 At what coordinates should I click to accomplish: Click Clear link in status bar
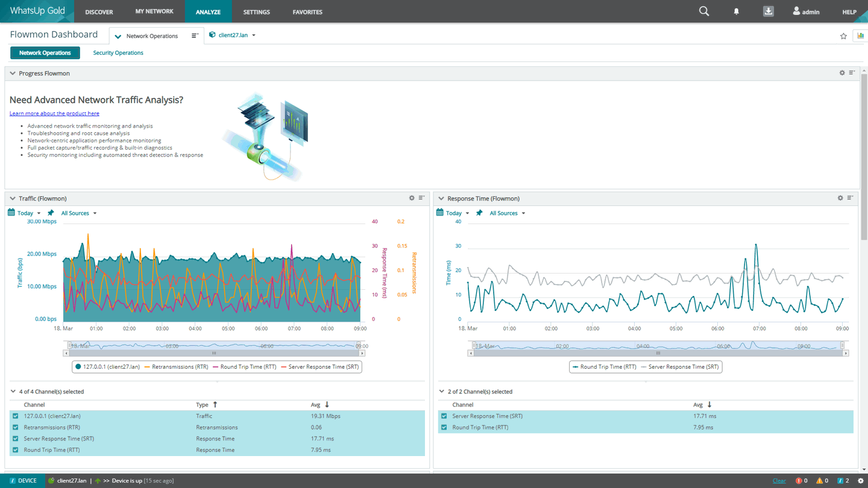tap(779, 481)
